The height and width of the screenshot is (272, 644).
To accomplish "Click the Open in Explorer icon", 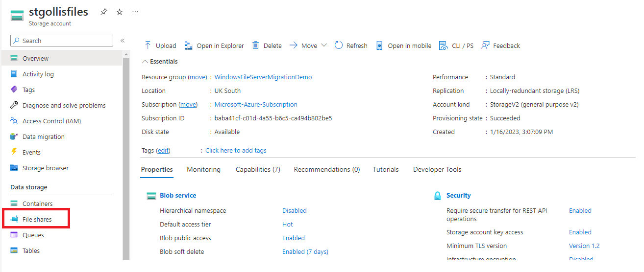I will click(x=189, y=45).
